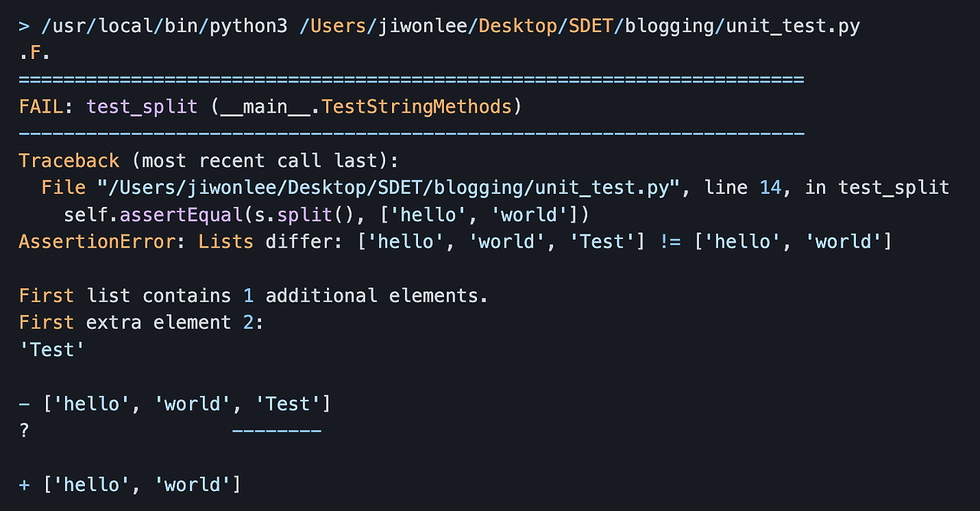The height and width of the screenshot is (511, 980).
Task: Click the .F. test result indicator
Action: point(35,53)
